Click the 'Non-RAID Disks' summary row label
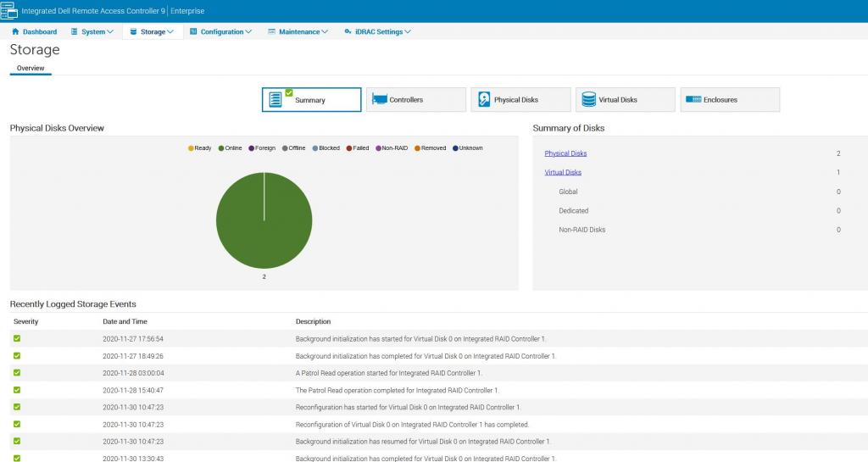Viewport: 868px width, 462px height. coord(581,230)
